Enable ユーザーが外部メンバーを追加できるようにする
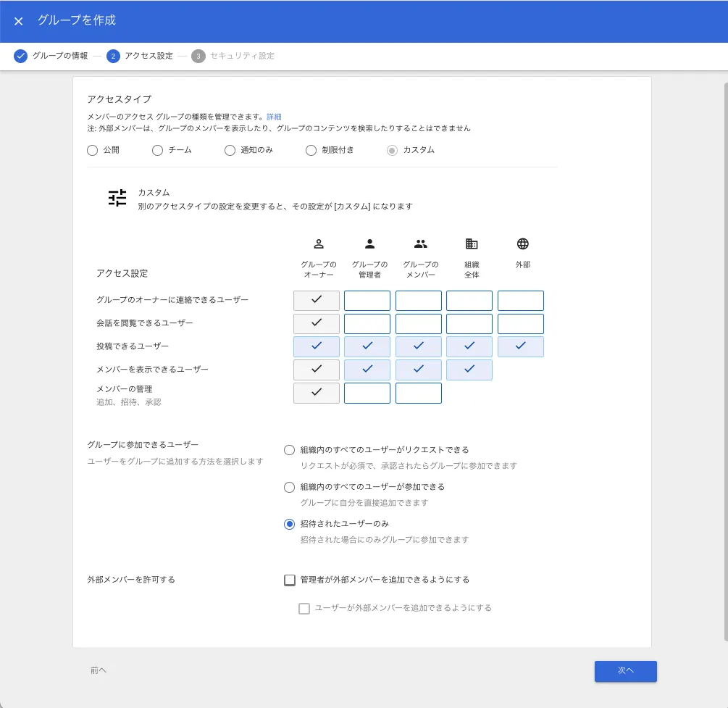 [x=304, y=609]
